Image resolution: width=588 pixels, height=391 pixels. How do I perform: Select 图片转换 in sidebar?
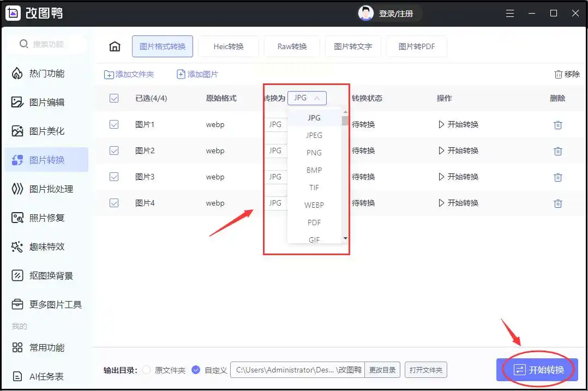(47, 160)
